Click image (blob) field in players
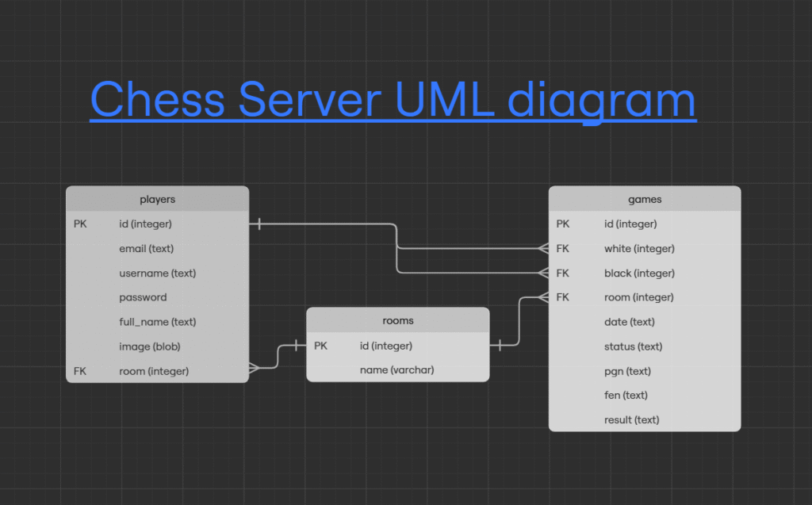The image size is (812, 505). tap(150, 346)
